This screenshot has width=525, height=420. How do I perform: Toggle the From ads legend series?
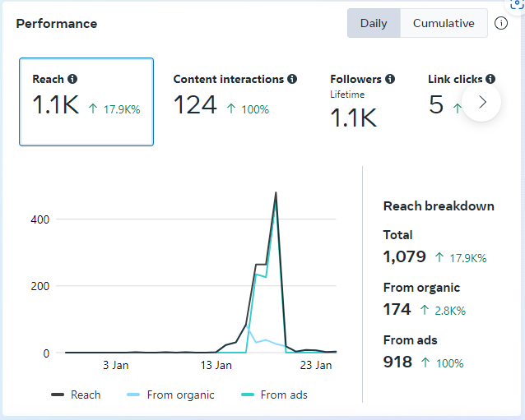[274, 395]
